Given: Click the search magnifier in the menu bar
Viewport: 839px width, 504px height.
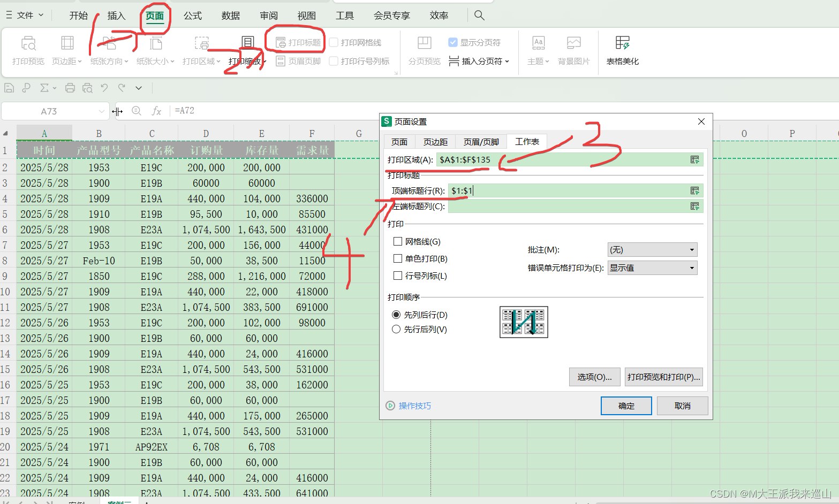Looking at the screenshot, I should coord(479,16).
